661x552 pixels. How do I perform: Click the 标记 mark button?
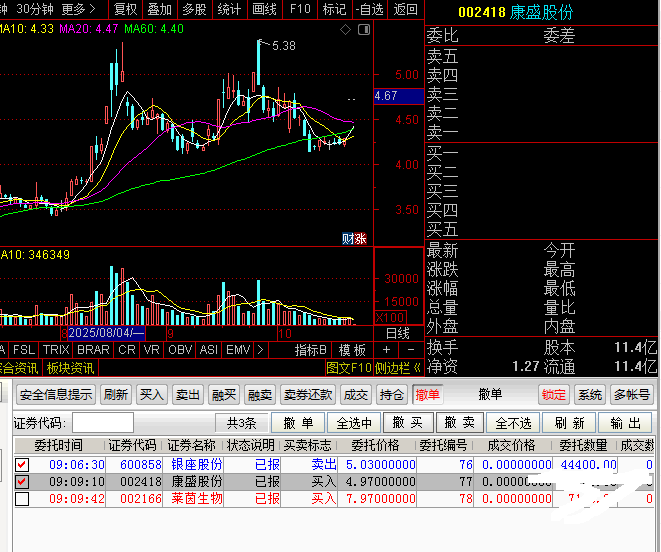334,9
